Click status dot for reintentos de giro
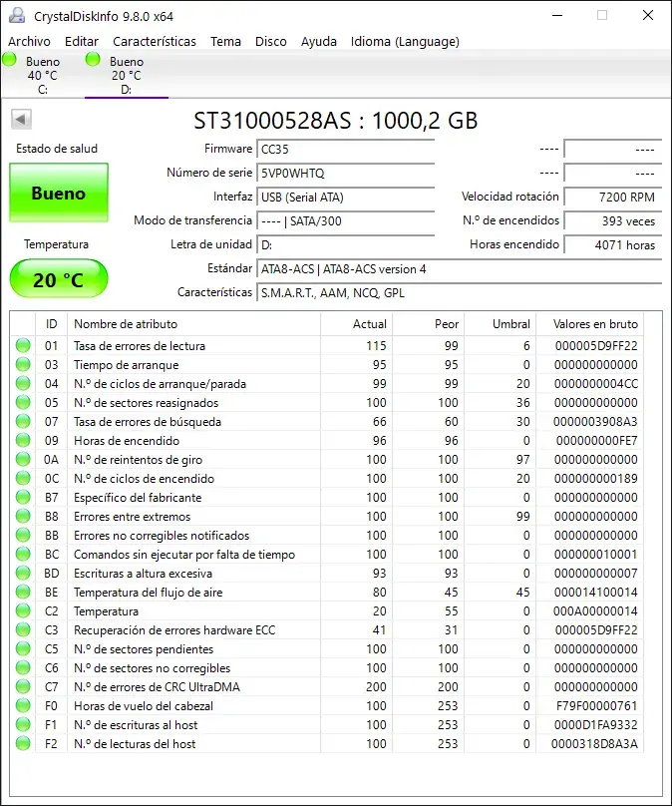 [23, 460]
